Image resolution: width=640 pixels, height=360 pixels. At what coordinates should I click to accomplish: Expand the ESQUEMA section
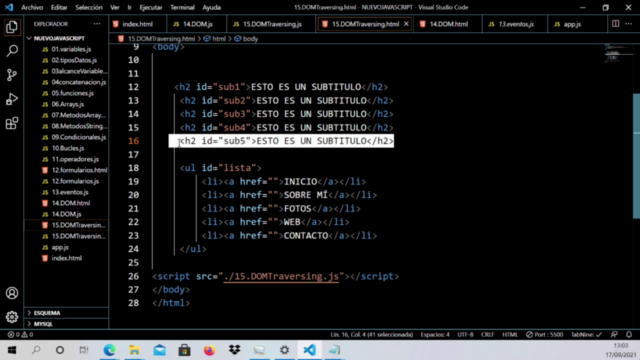47,313
